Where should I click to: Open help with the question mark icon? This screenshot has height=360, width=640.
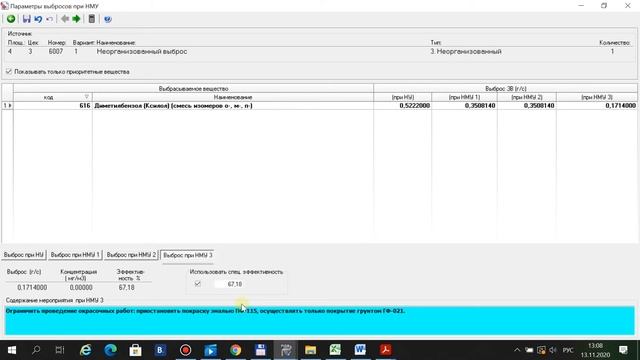[108, 19]
